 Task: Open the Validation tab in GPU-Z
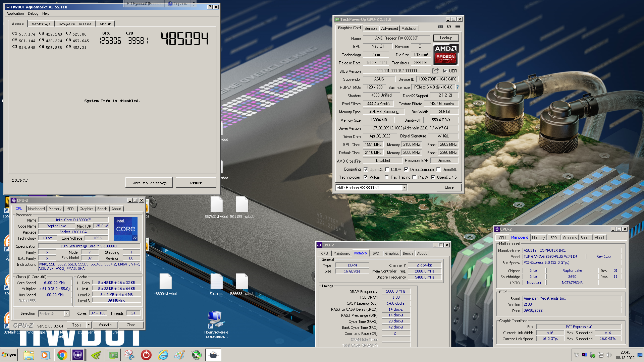pyautogui.click(x=410, y=28)
